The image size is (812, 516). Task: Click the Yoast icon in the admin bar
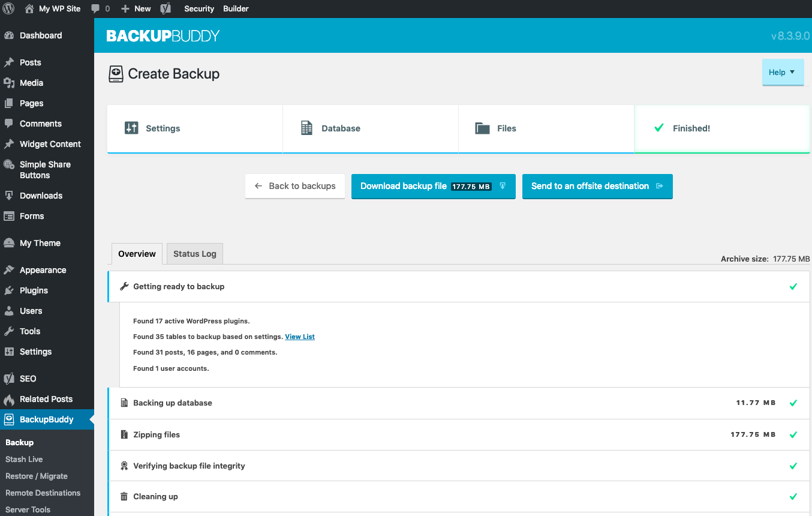[x=165, y=8]
